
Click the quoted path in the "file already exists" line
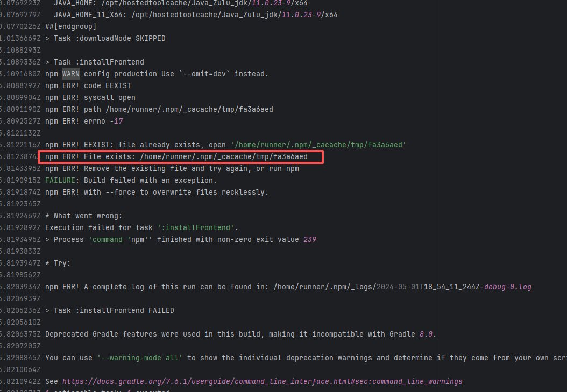318,145
